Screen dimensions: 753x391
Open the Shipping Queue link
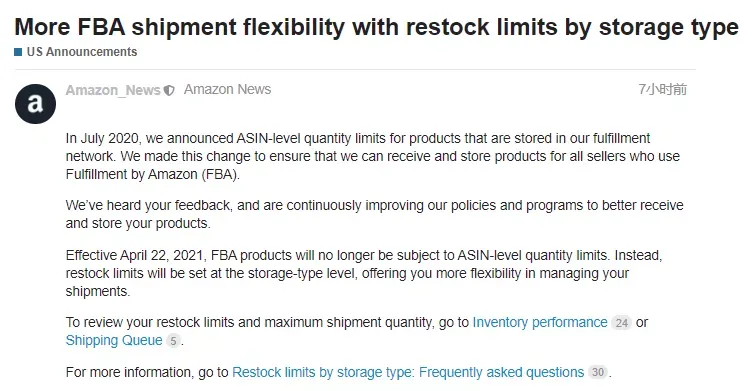(114, 341)
